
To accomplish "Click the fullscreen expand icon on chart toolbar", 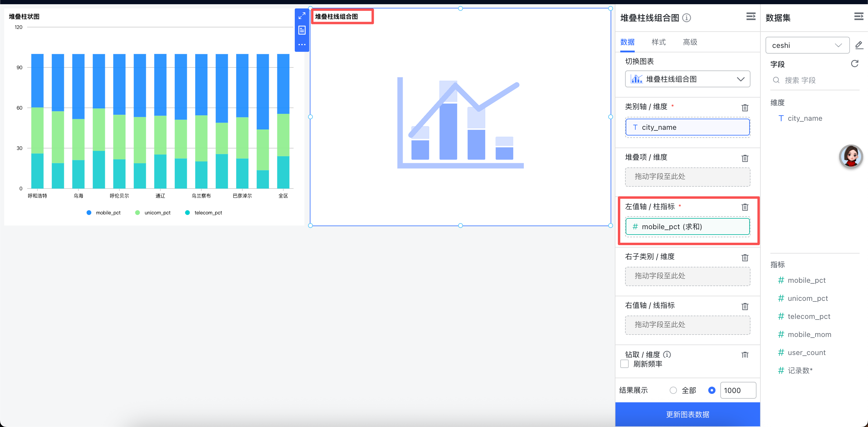I will click(x=302, y=16).
